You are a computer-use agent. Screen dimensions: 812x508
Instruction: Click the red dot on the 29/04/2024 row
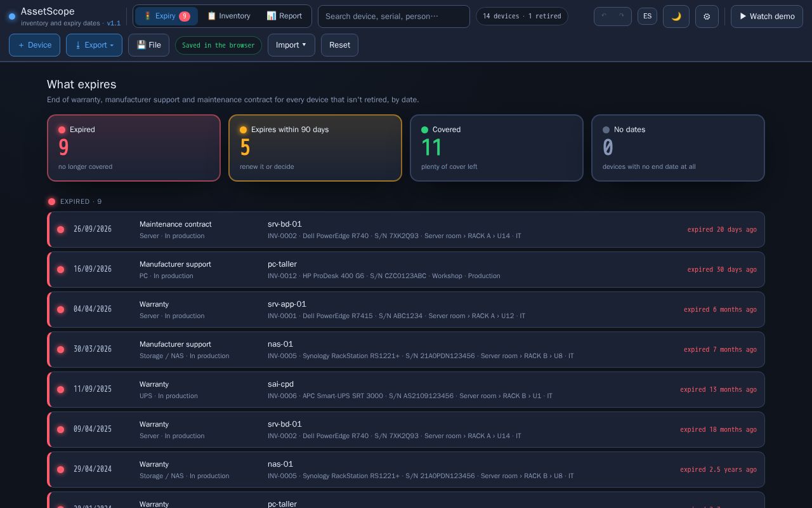click(60, 469)
